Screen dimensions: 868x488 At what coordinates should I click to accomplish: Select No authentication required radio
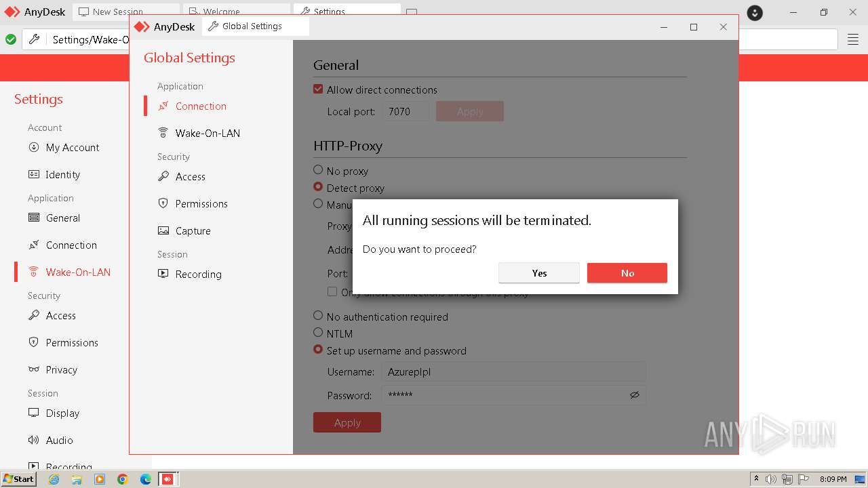[x=318, y=316]
